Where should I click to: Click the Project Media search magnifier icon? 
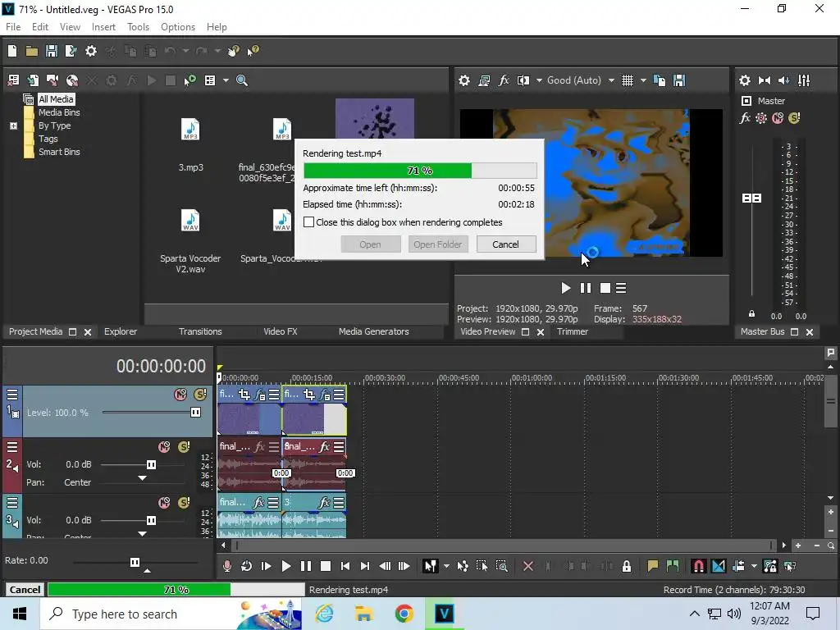[x=242, y=80]
